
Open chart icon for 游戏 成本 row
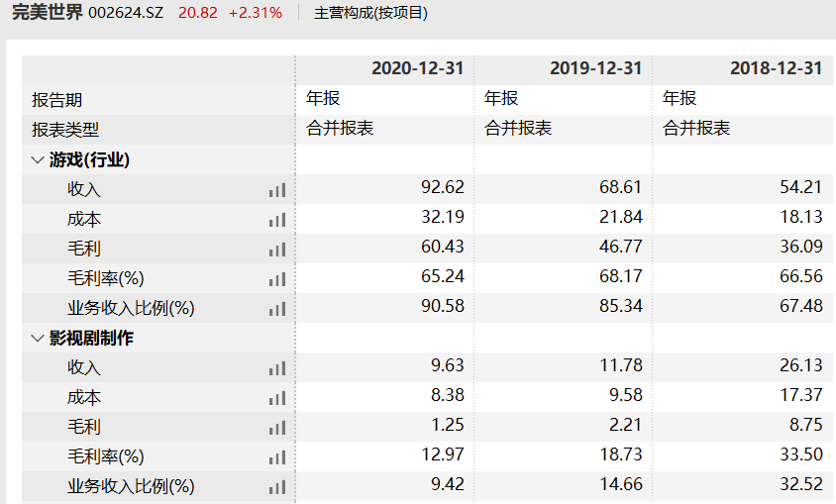point(277,220)
